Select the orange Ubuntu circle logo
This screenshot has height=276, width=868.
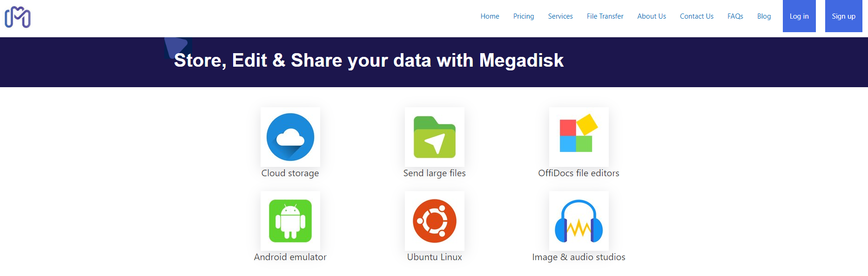434,221
